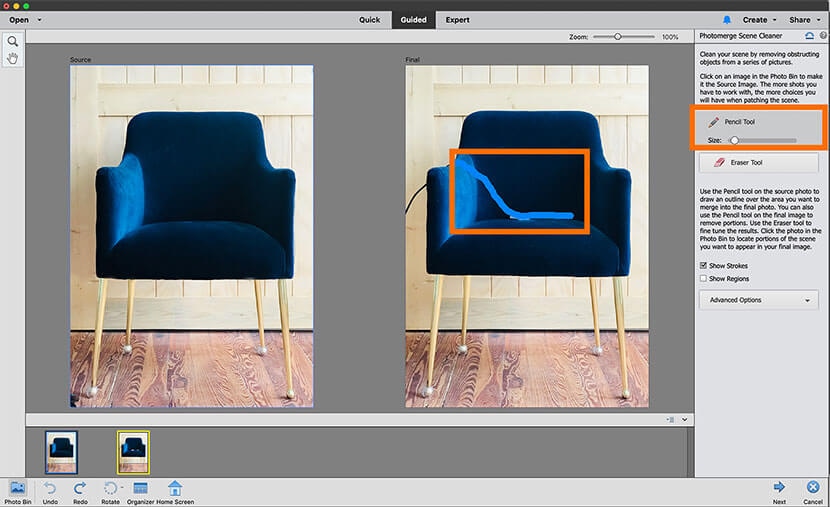The width and height of the screenshot is (830, 507).
Task: Select the Hand tool
Action: click(13, 59)
